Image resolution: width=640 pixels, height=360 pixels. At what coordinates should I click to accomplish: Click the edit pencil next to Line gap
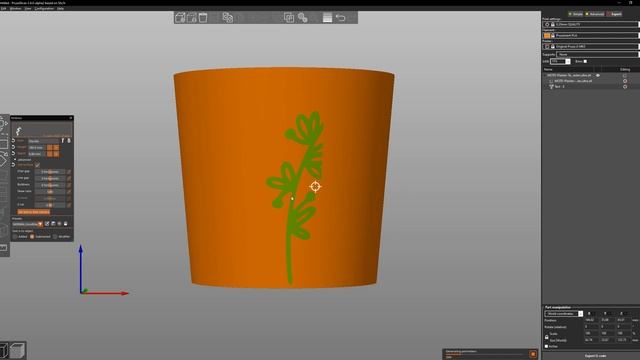pos(69,178)
